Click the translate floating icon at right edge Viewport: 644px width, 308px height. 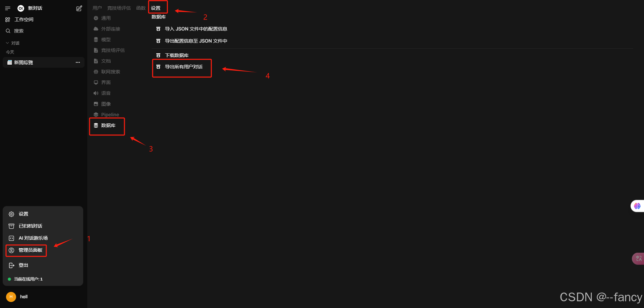[639, 258]
